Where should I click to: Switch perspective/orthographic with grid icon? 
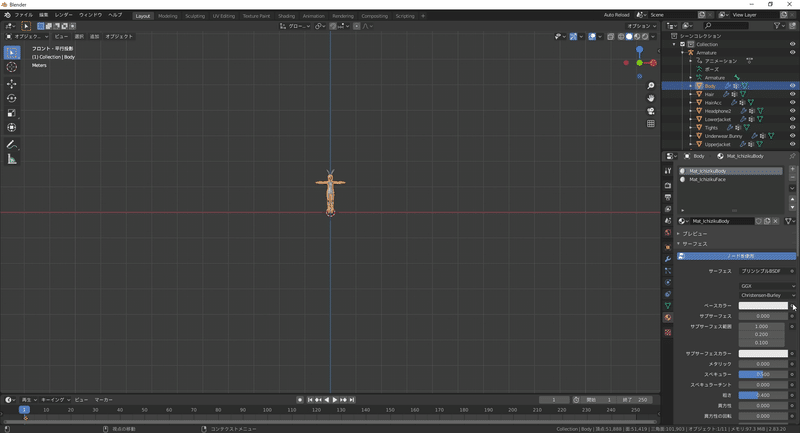click(x=651, y=124)
